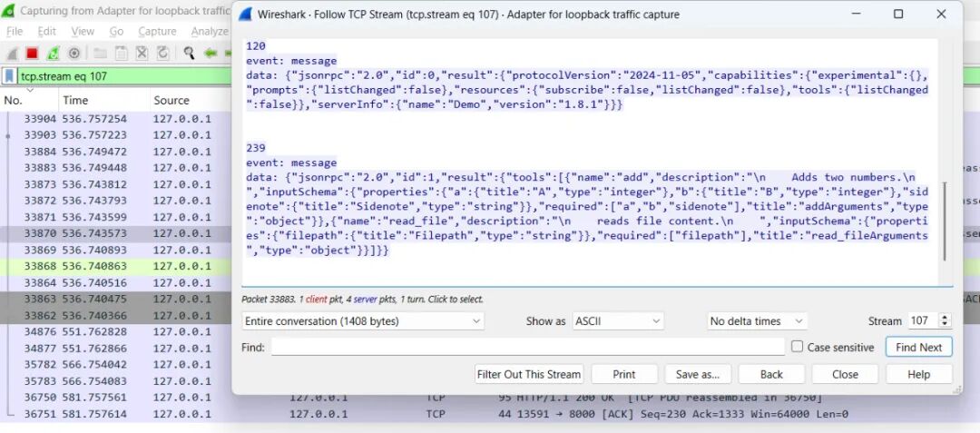This screenshot has height=433, width=980.
Task: Select packet row 33872
Action: pos(115,201)
